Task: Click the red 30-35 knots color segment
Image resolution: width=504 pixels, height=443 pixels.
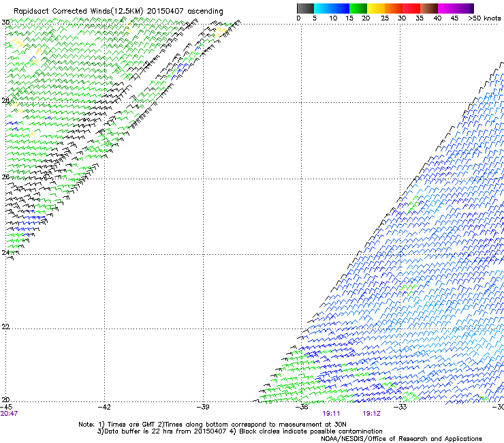Action: pos(411,9)
